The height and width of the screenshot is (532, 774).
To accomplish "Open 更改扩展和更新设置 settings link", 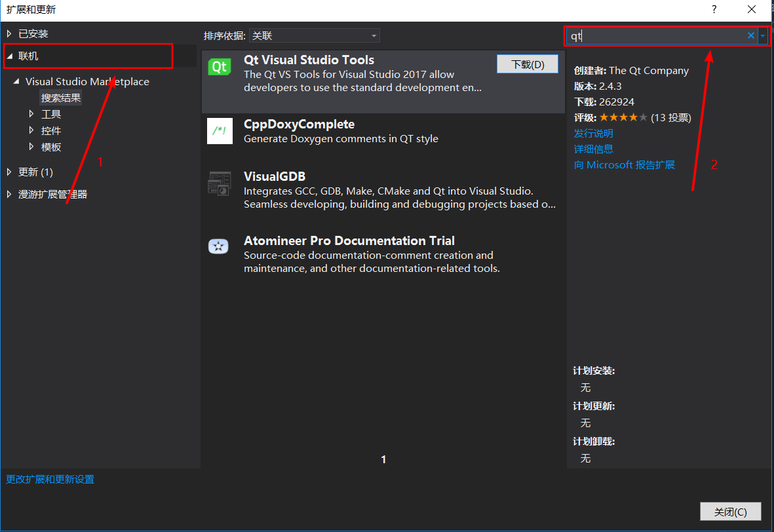I will (x=50, y=479).
